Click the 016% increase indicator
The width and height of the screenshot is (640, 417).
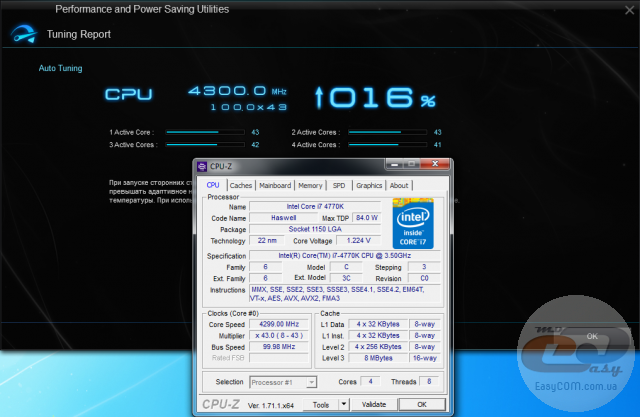click(x=375, y=98)
